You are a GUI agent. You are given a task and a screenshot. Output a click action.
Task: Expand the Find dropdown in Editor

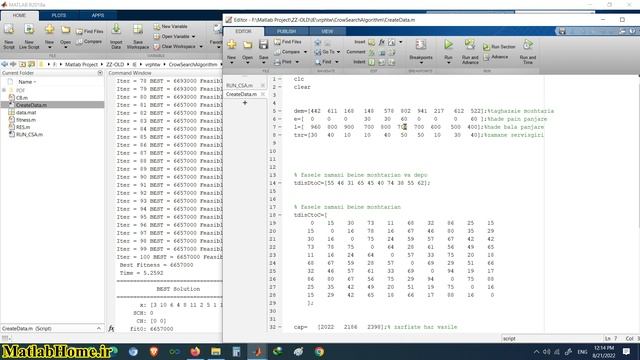(337, 62)
